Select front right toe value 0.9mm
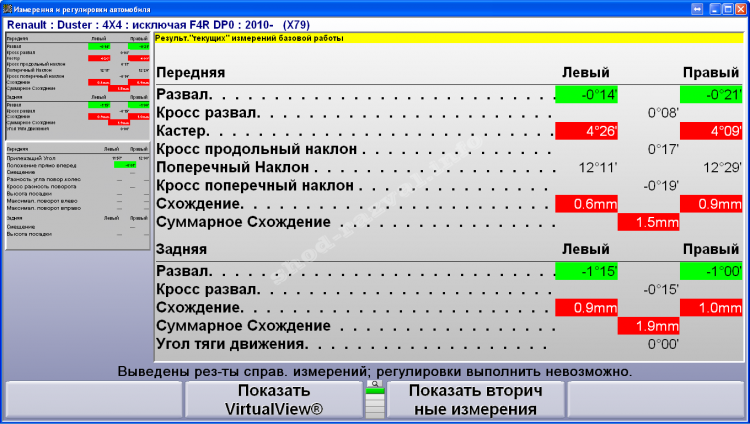This screenshot has width=750, height=424. point(711,204)
